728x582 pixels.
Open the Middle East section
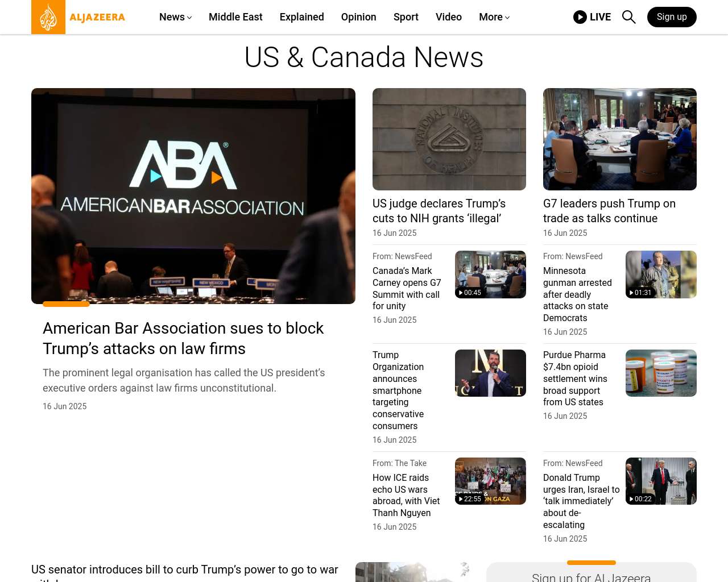235,17
